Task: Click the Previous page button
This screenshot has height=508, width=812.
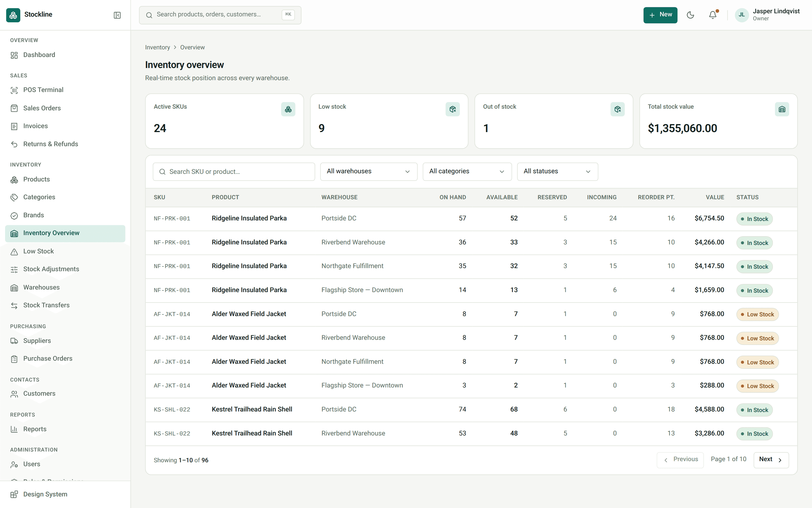Action: pyautogui.click(x=680, y=460)
